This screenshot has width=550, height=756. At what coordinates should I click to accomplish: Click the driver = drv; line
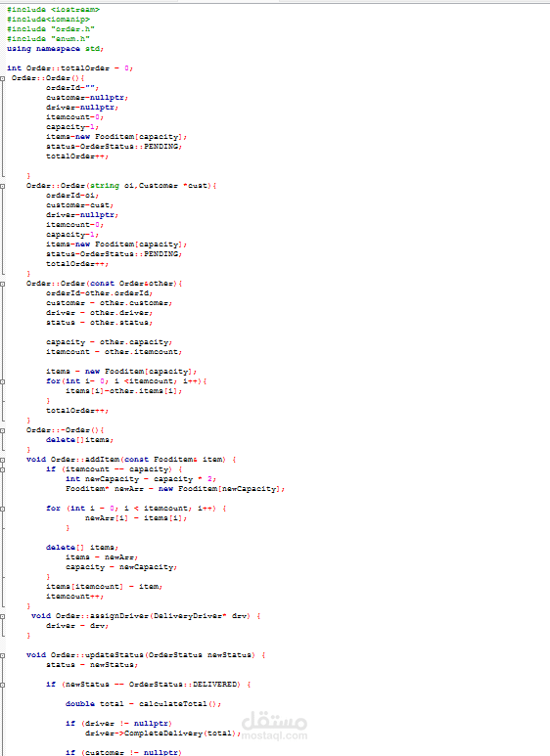pos(77,626)
